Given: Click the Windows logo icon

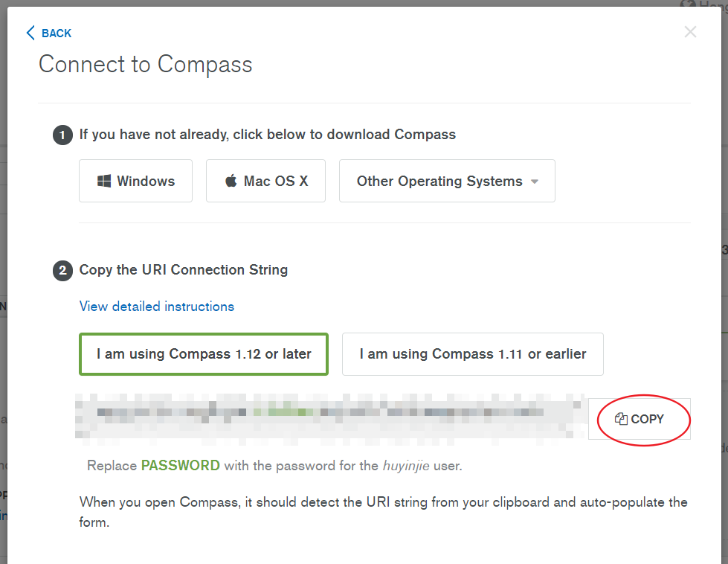Looking at the screenshot, I should 104,182.
